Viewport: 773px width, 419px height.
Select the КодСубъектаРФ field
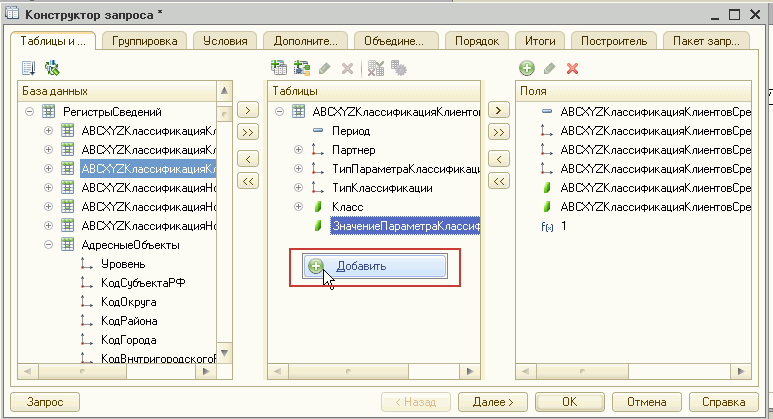click(143, 283)
